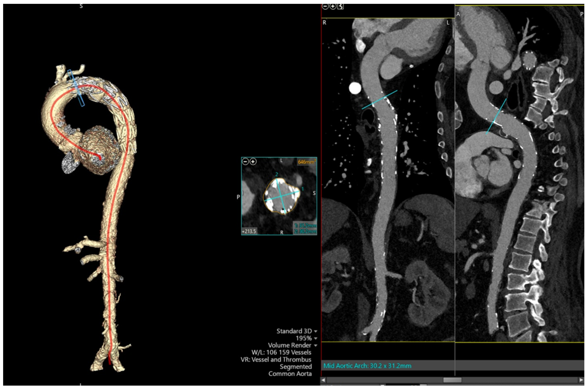Viewport: 588px width, 390px height.
Task: Click scrollbar left arrow at bottom
Action: tap(323, 380)
